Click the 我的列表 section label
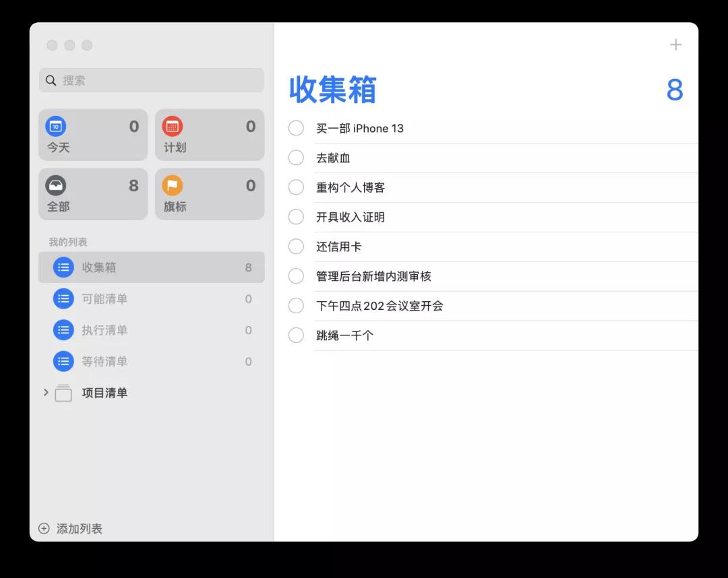This screenshot has width=728, height=578. (68, 242)
